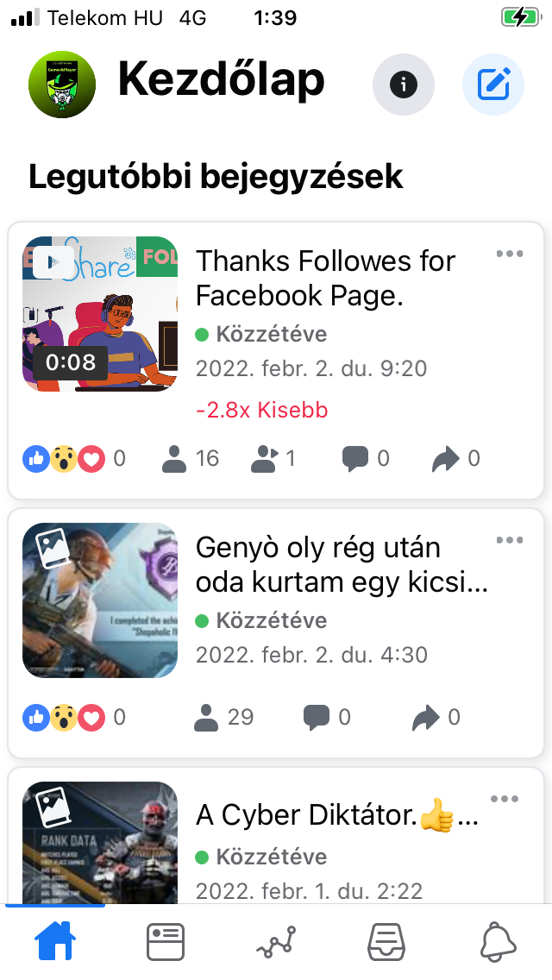Viewport: 552px width, 980px height.
Task: Open the inbox tray icon
Action: click(386, 941)
